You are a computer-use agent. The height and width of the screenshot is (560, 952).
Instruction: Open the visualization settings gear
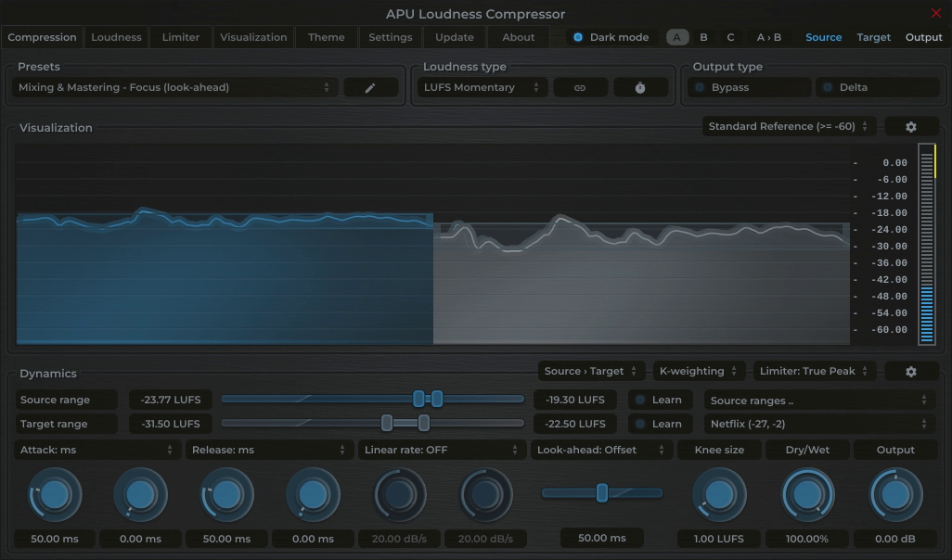point(911,125)
